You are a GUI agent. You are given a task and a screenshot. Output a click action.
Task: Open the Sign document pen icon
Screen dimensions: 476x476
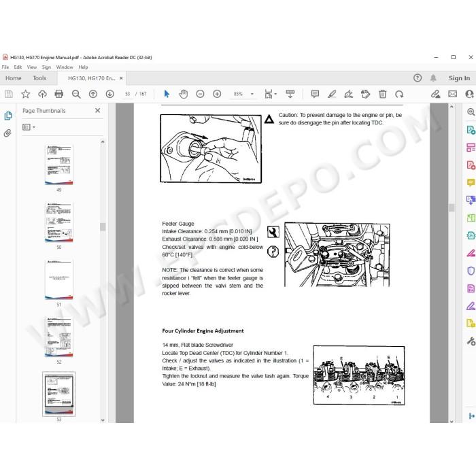pos(348,94)
